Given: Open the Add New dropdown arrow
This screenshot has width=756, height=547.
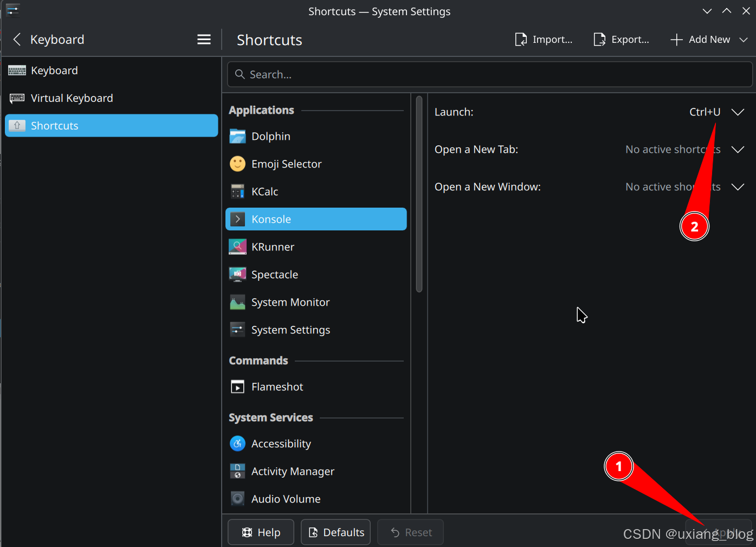Looking at the screenshot, I should point(744,40).
